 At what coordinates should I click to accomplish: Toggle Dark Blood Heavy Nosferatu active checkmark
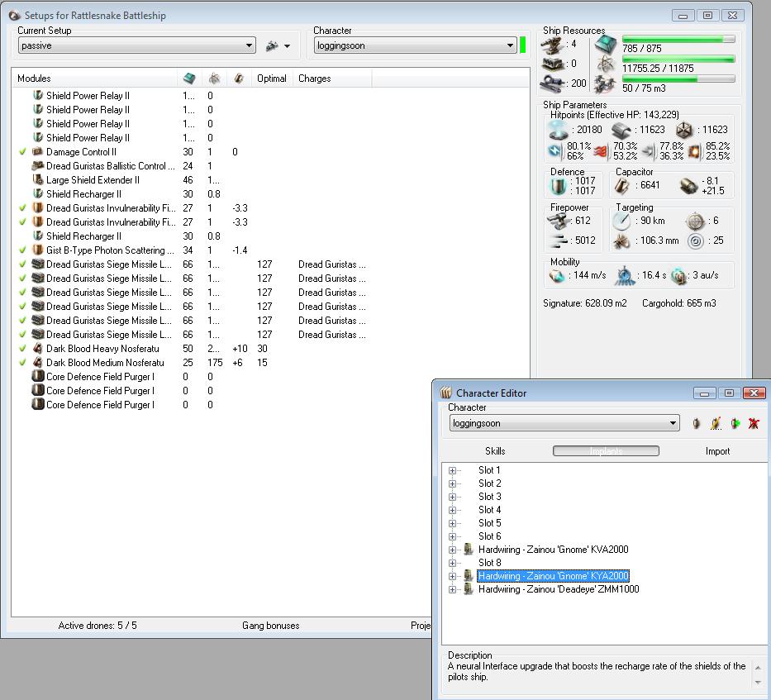tap(23, 349)
